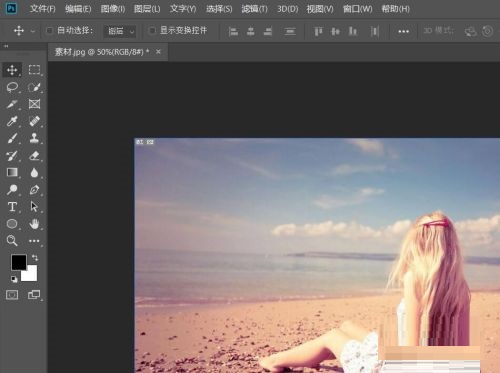Screen dimensions: 500x373
Task: Activate the Eraser tool
Action: [x=34, y=155]
